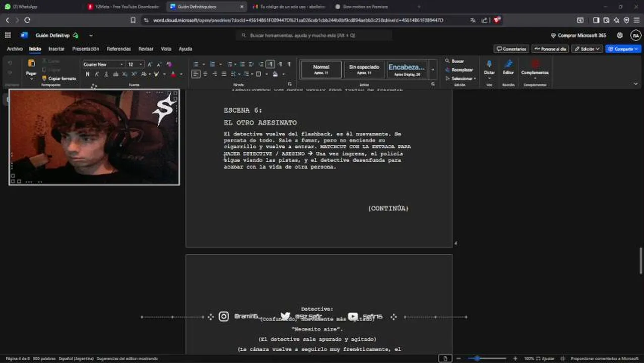Reload the page in the browser
644x363 pixels.
27,20
